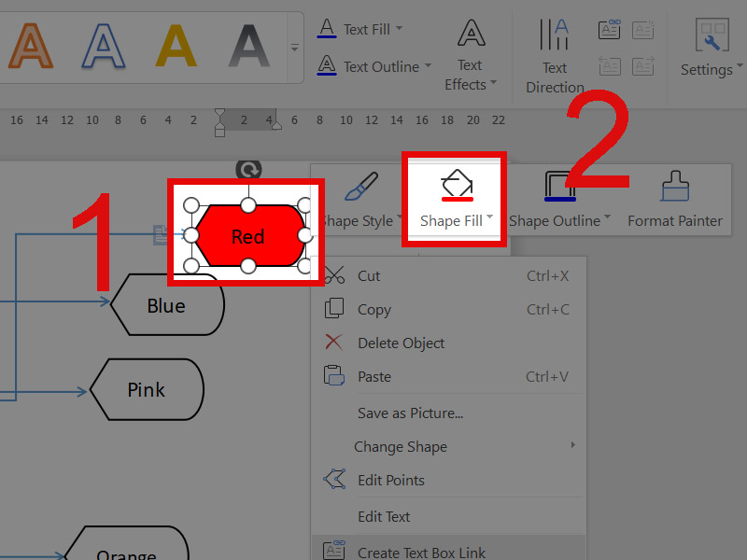Pick the dark gray WordArt style
The height and width of the screenshot is (560, 747).
(x=248, y=45)
